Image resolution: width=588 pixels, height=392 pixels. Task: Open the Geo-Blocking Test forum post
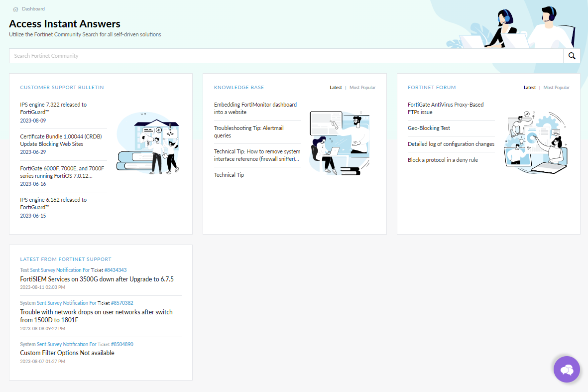429,128
